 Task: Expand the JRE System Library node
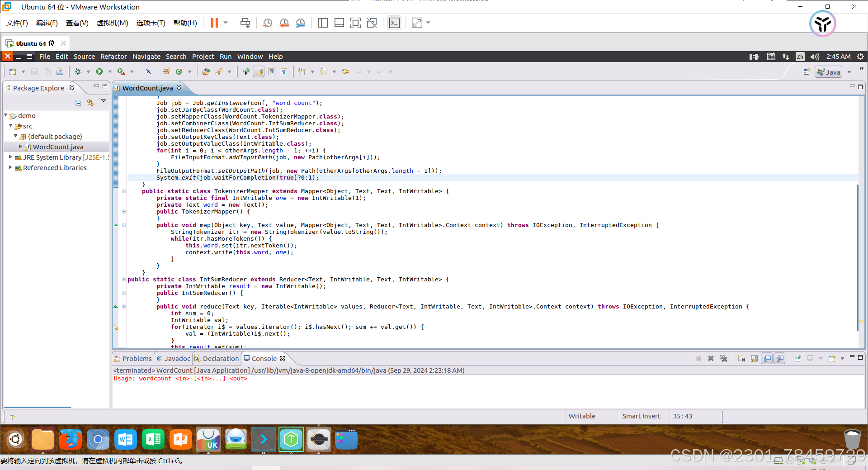pos(10,157)
